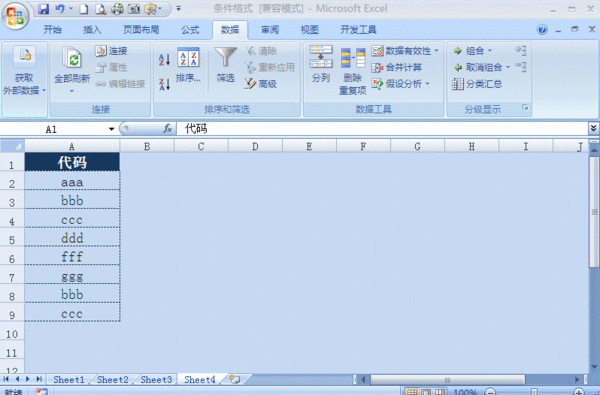600x395 pixels.
Task: Click 分列 text to columns
Action: tap(321, 64)
